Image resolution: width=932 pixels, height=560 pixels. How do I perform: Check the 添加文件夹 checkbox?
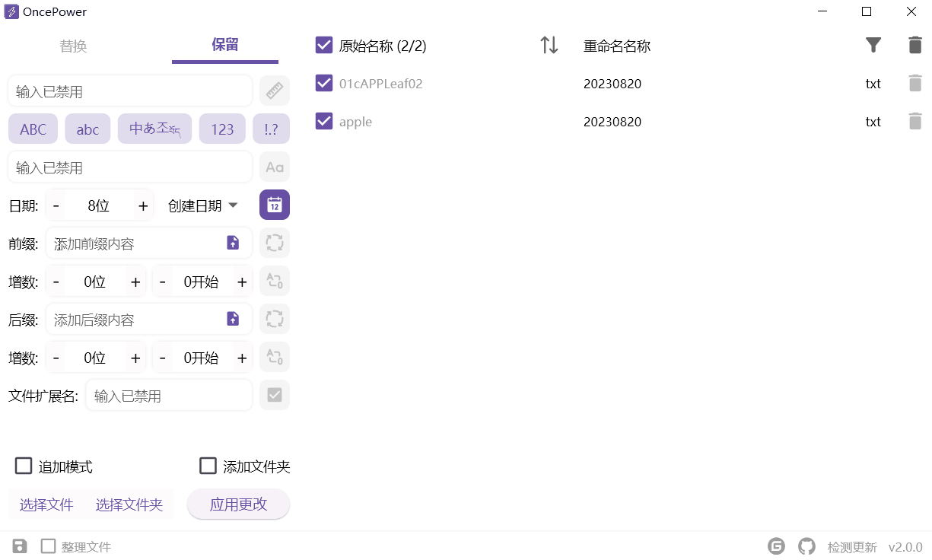(x=208, y=466)
